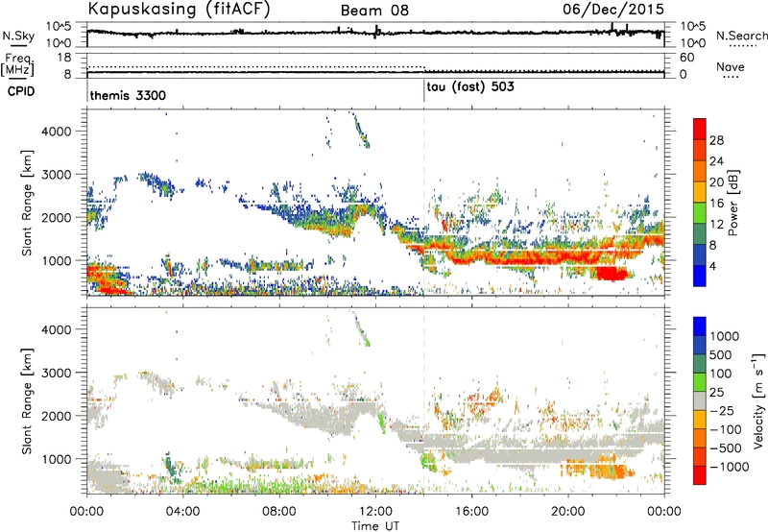Click the date '06/Dec/2015'
Image resolution: width=768 pixels, height=532 pixels.
click(613, 10)
